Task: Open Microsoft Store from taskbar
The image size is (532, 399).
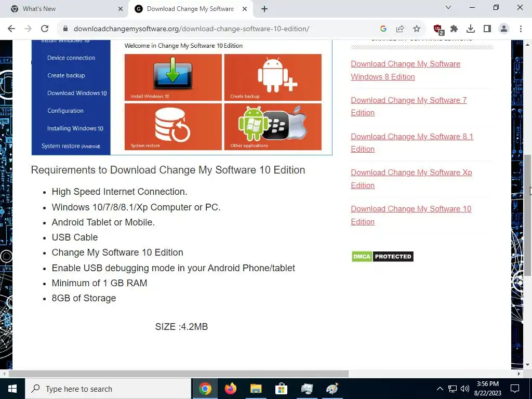Action: (281, 389)
